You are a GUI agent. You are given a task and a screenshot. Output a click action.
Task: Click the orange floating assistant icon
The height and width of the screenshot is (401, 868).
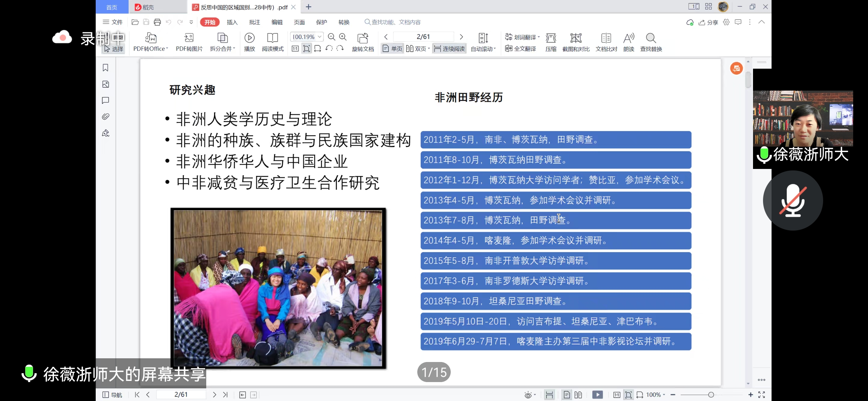pos(737,68)
